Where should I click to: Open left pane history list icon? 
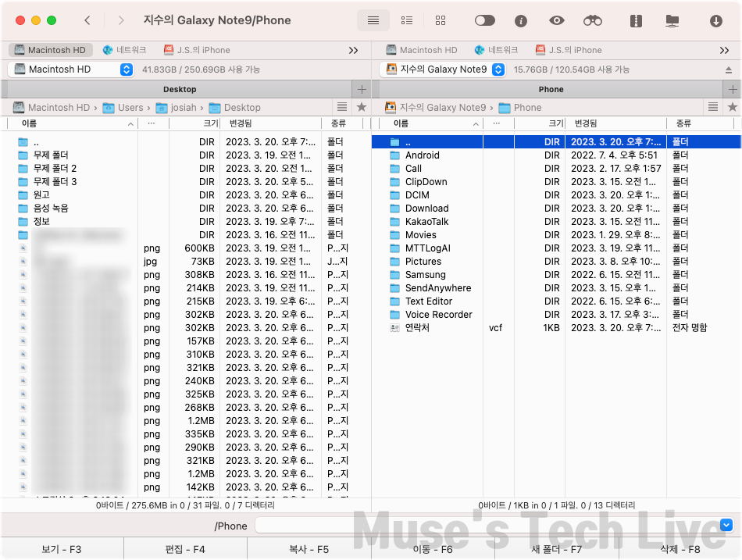pos(341,108)
